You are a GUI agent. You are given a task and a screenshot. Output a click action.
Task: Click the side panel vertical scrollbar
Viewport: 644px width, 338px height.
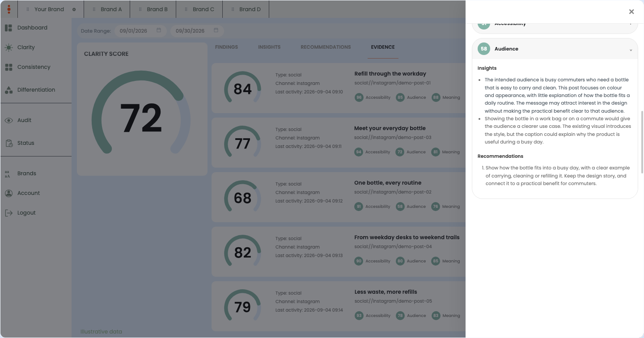click(x=642, y=142)
